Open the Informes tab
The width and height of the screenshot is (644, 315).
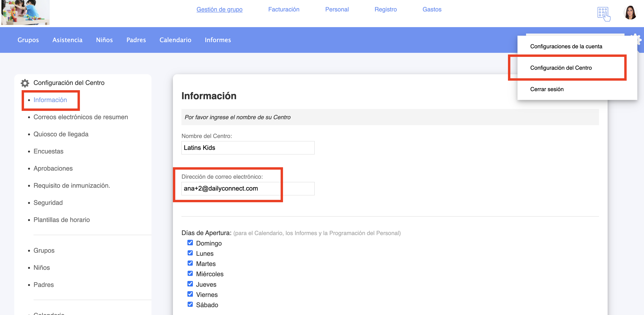tap(218, 40)
